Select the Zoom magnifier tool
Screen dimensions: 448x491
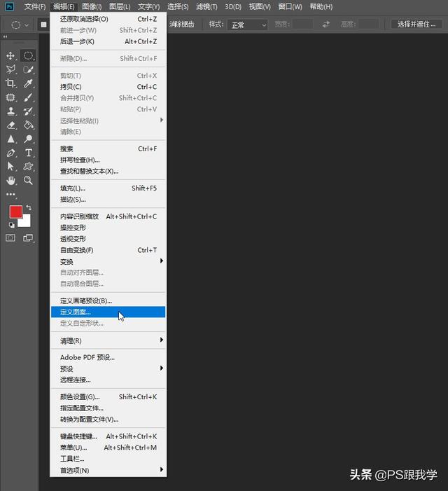[x=28, y=181]
